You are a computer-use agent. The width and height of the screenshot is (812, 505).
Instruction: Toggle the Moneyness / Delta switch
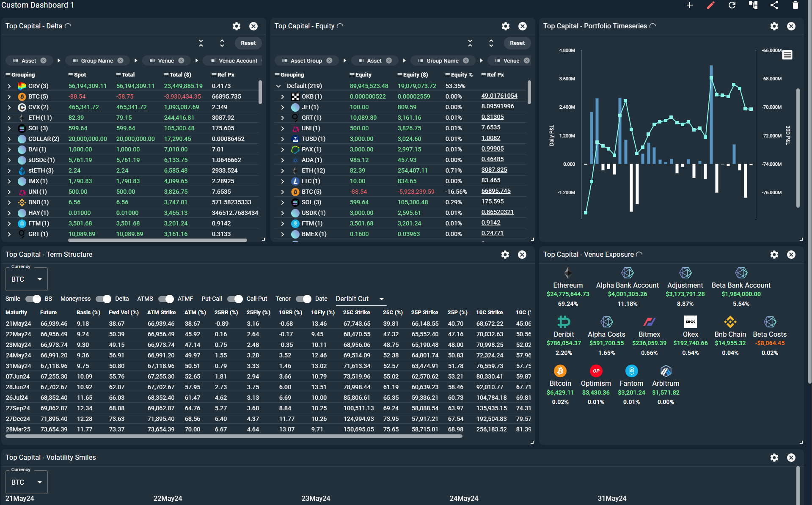[x=103, y=299]
